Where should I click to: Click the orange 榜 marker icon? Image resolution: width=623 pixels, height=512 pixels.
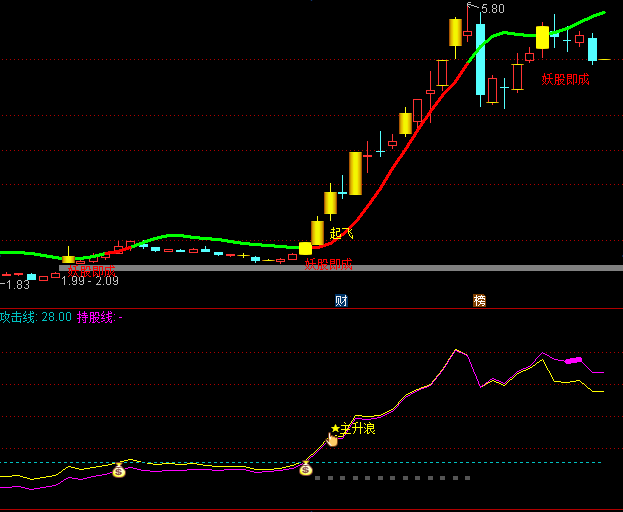click(479, 301)
